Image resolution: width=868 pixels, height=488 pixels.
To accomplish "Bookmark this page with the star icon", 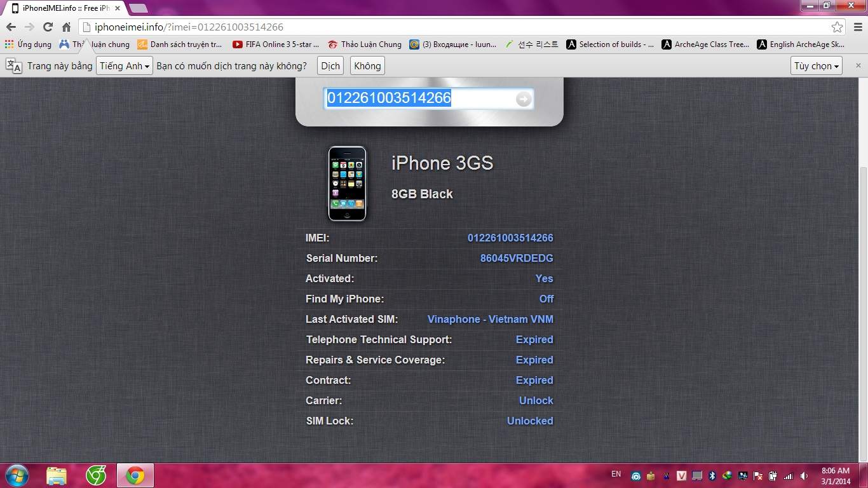I will [837, 27].
